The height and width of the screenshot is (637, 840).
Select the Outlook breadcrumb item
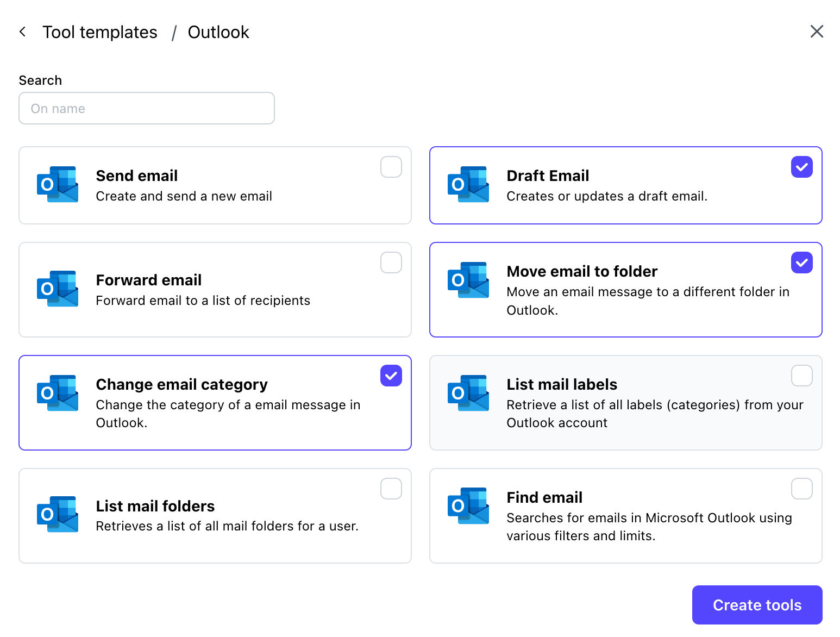(x=218, y=33)
